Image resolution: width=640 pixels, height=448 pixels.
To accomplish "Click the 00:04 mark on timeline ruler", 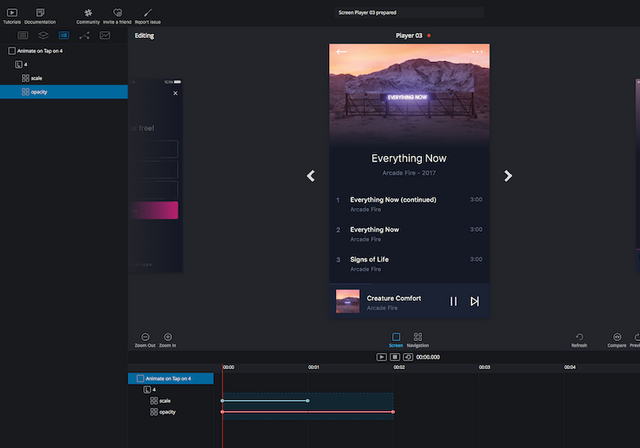I will coord(570,367).
